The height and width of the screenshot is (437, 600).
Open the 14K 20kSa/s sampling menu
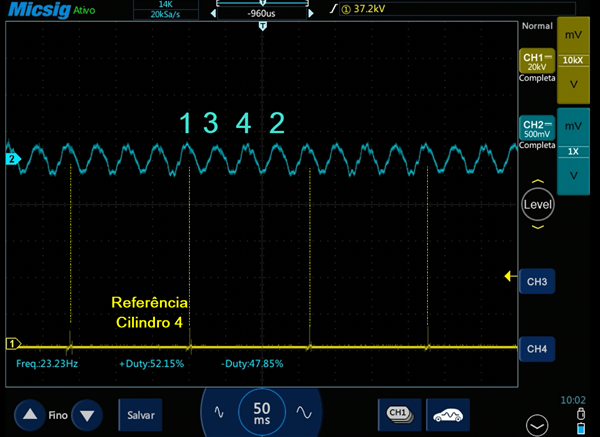153,11
